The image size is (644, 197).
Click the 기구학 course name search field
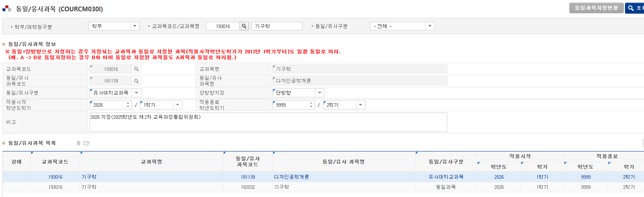(276, 26)
